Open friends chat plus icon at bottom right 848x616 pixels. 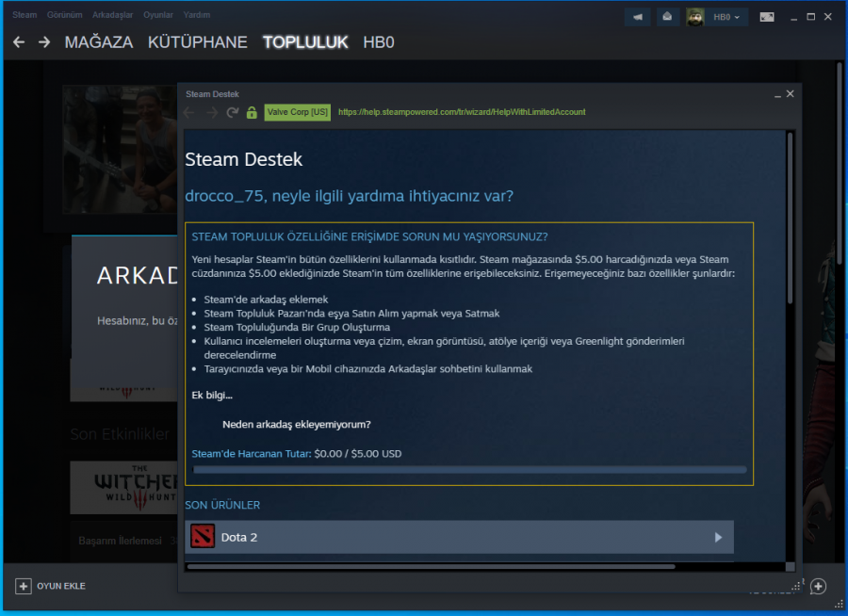pos(818,586)
